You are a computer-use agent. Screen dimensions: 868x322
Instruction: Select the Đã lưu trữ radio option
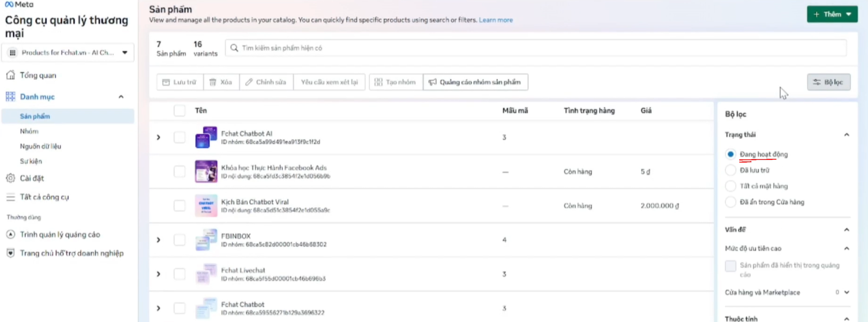(730, 170)
